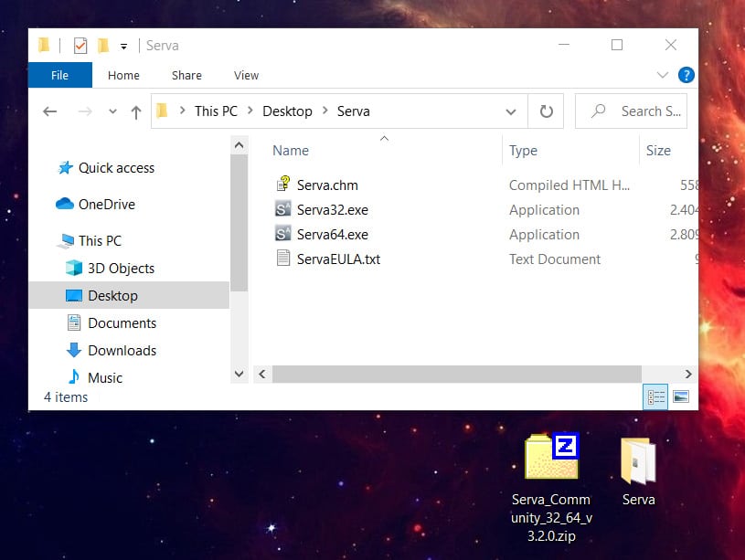
Task: Click the Serva.chm file name
Action: tap(327, 185)
